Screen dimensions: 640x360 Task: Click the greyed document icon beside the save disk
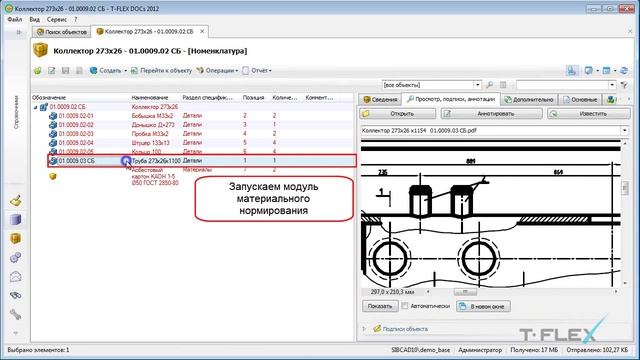(79, 71)
